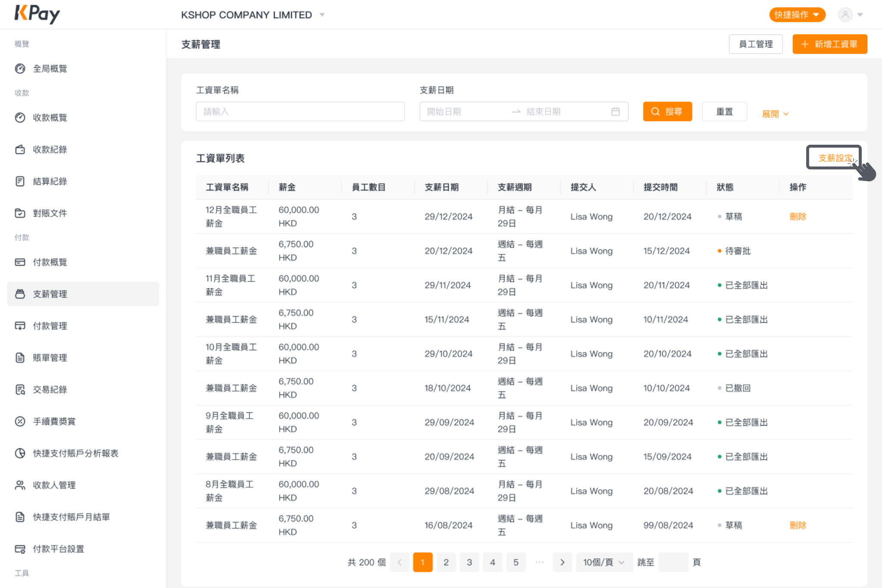Go to page 4
Viewport: 882px width, 588px height.
click(493, 562)
